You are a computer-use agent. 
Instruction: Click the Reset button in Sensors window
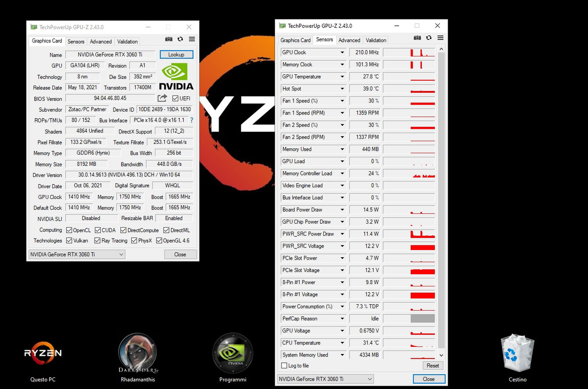432,366
